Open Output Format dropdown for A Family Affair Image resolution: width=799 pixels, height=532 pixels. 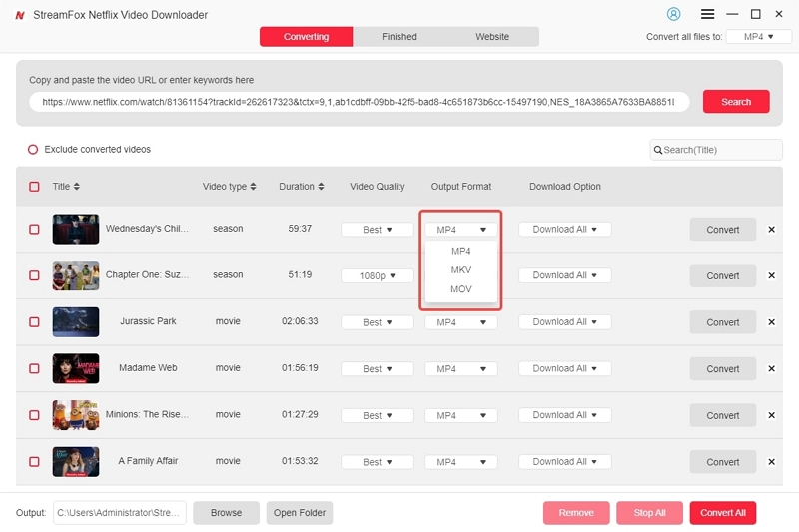[461, 462]
